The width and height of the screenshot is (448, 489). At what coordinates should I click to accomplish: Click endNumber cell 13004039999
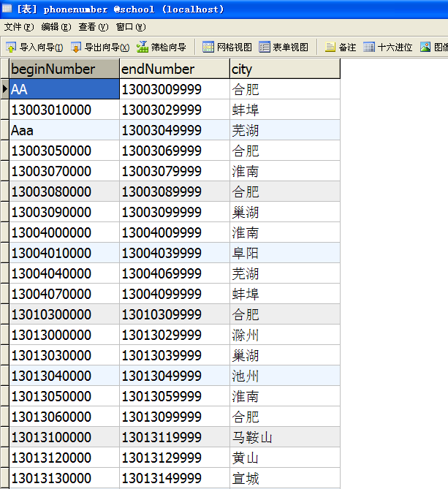point(174,253)
